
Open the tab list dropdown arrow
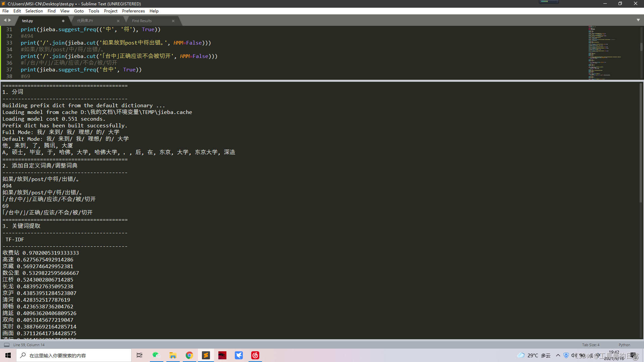pyautogui.click(x=638, y=20)
